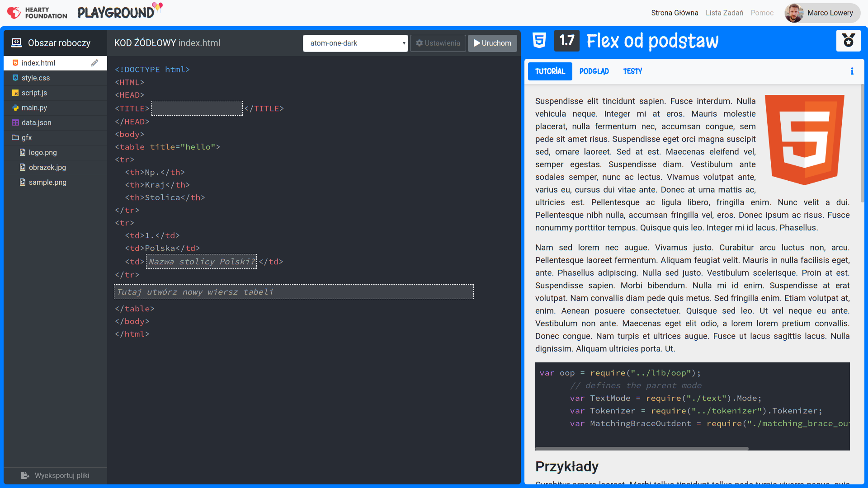The height and width of the screenshot is (488, 868).
Task: Select the obrazek.jpg image file
Action: (47, 167)
